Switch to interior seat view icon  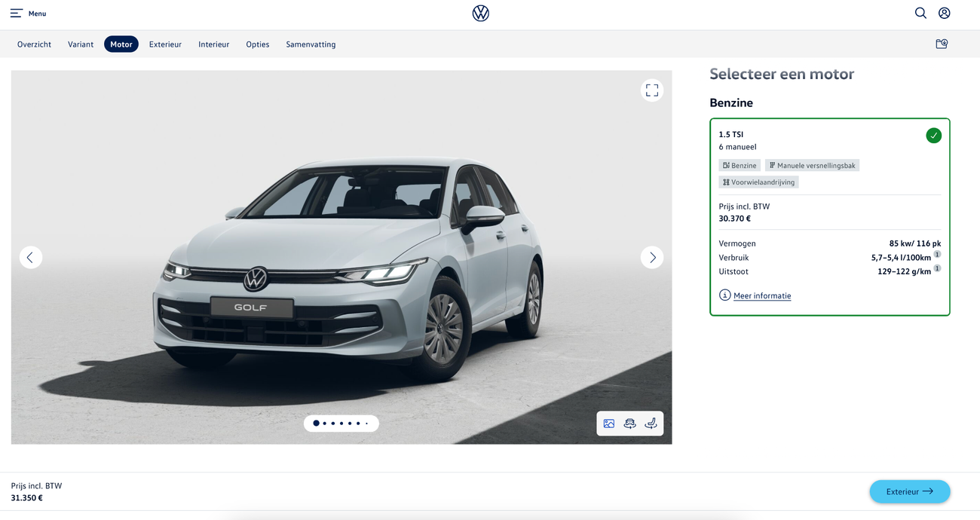click(x=651, y=424)
